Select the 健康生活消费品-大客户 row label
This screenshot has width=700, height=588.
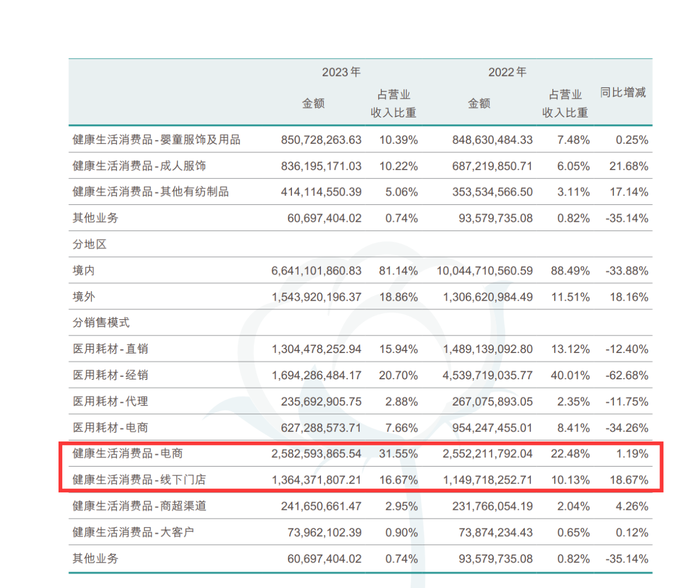[133, 532]
